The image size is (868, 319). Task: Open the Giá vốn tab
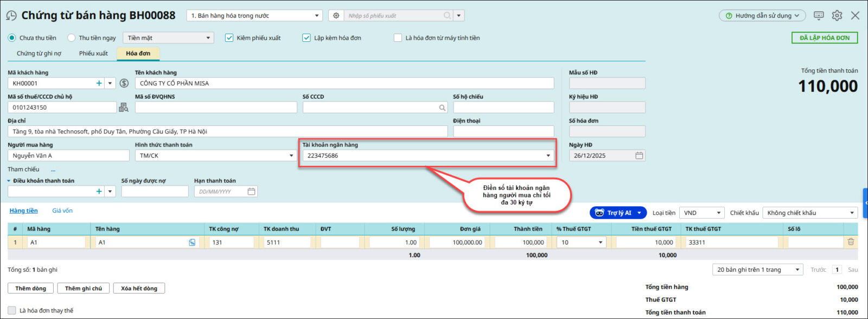pos(62,210)
